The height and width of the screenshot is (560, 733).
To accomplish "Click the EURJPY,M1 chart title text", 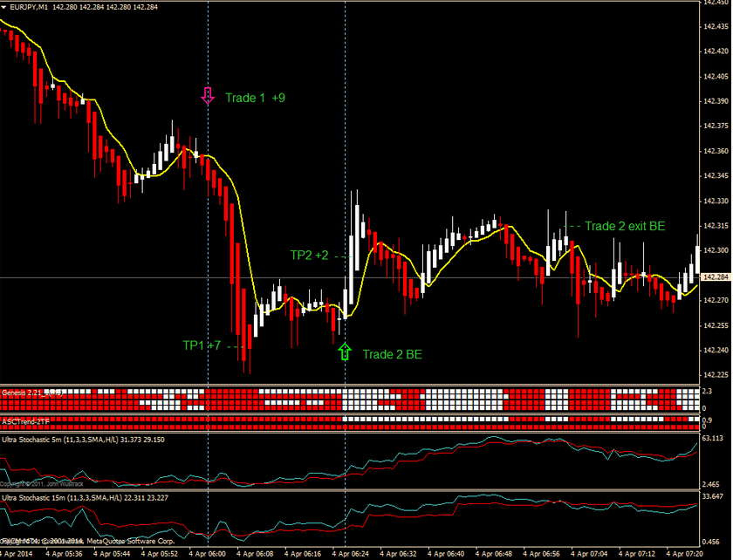I will click(29, 7).
